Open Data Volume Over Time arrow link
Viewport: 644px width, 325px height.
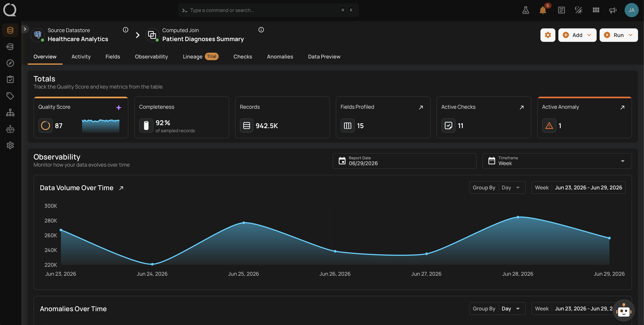[121, 188]
